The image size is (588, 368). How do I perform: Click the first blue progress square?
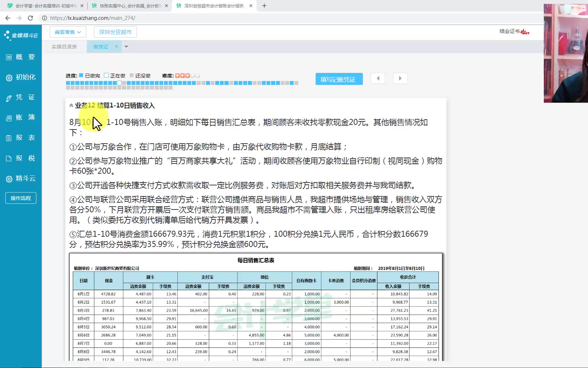68,83
